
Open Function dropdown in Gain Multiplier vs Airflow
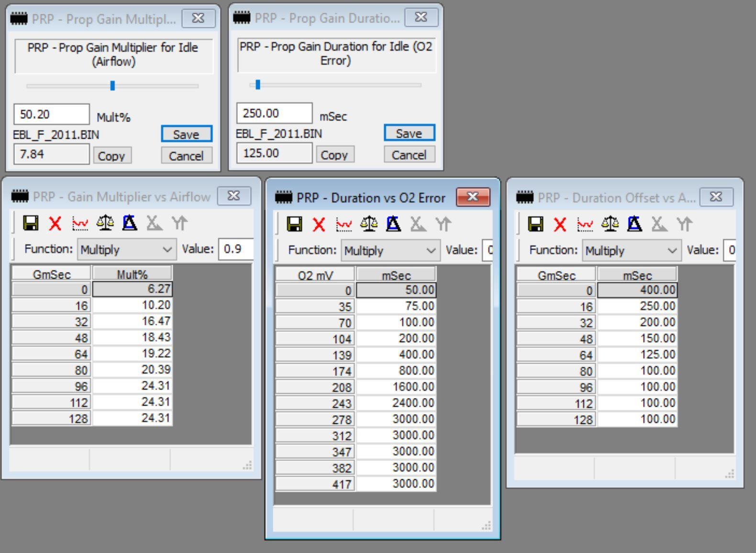pos(127,249)
